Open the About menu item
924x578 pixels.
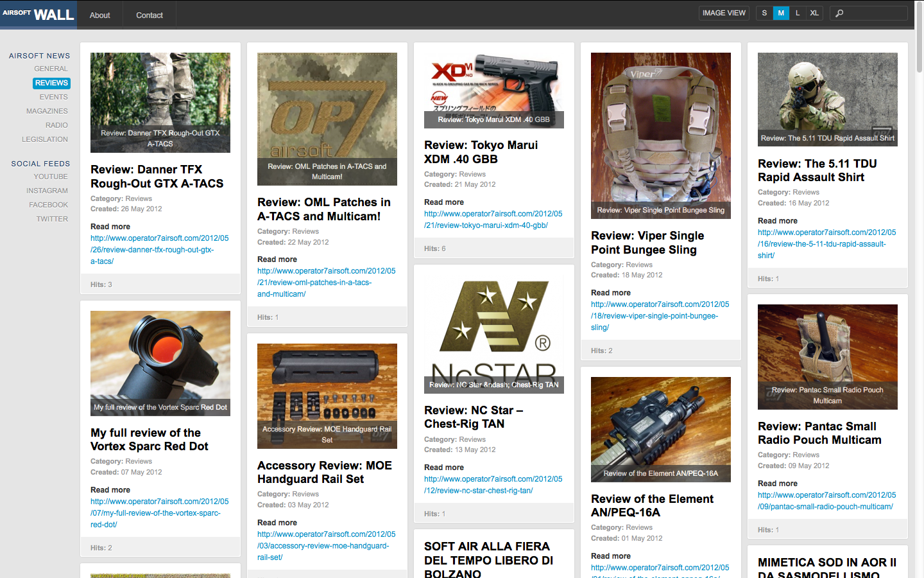(99, 15)
